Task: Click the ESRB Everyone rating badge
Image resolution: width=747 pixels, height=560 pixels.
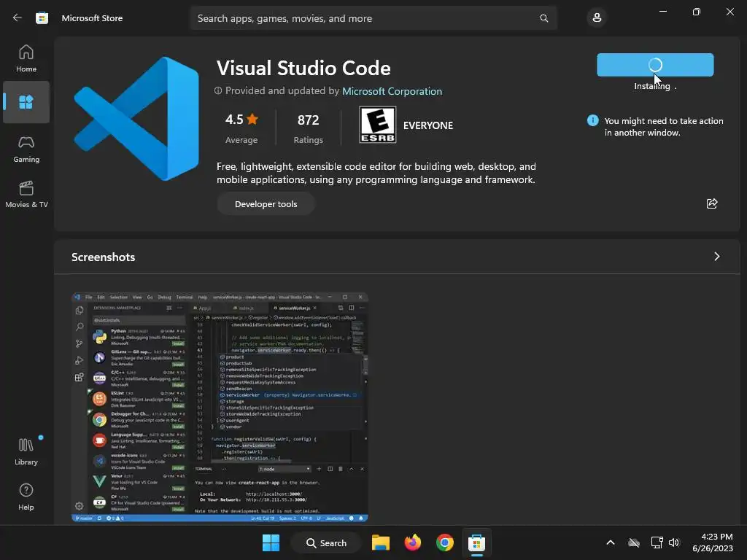Action: pos(378,125)
